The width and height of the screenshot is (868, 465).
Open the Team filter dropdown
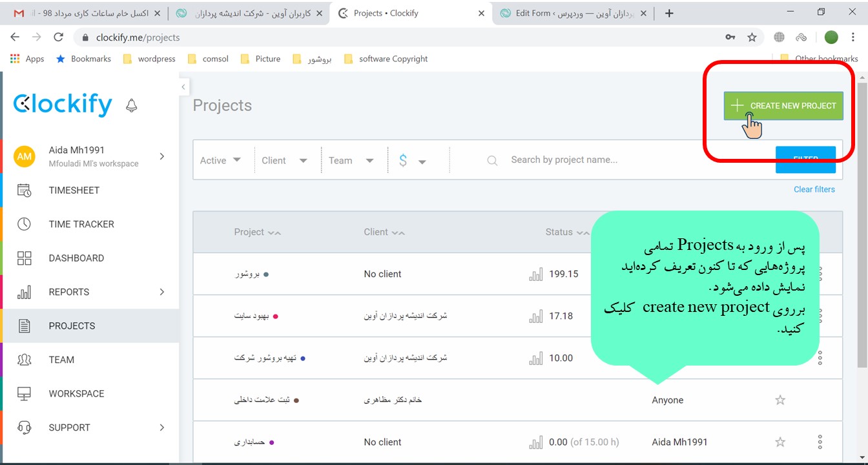pyautogui.click(x=351, y=160)
